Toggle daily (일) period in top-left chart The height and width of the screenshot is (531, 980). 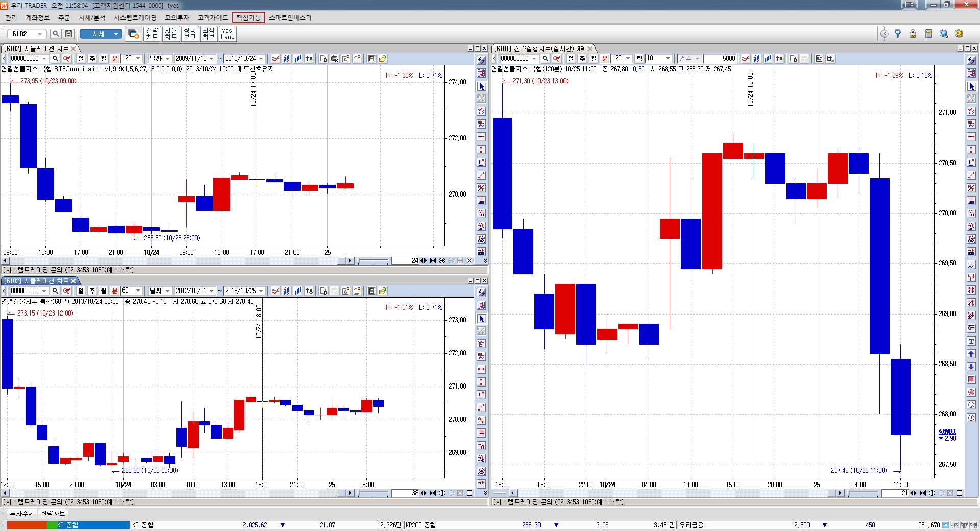click(x=81, y=59)
